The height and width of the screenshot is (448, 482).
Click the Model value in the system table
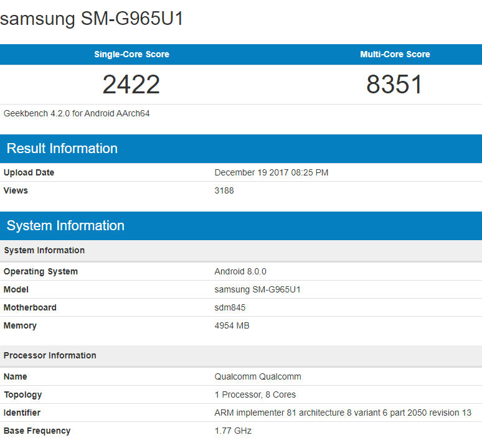[257, 289]
